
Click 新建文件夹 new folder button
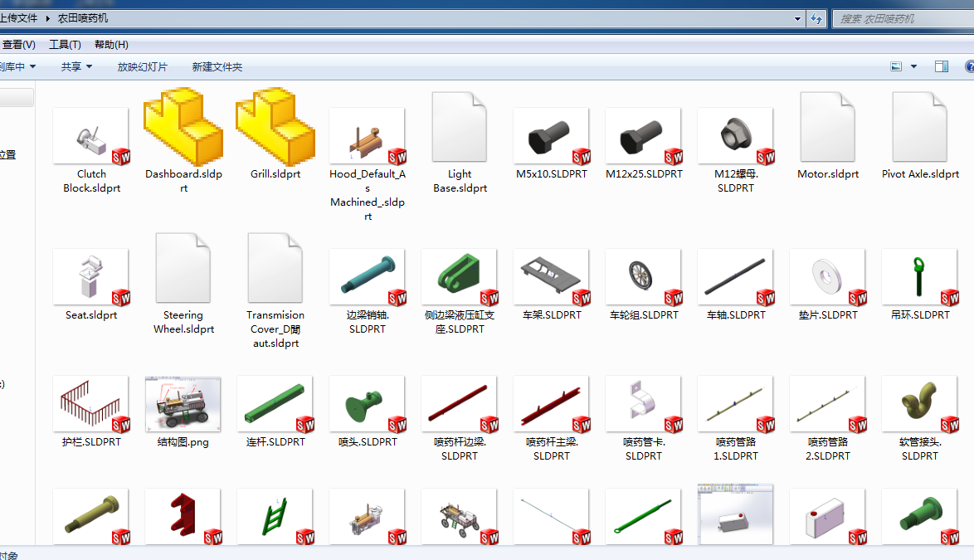[217, 66]
